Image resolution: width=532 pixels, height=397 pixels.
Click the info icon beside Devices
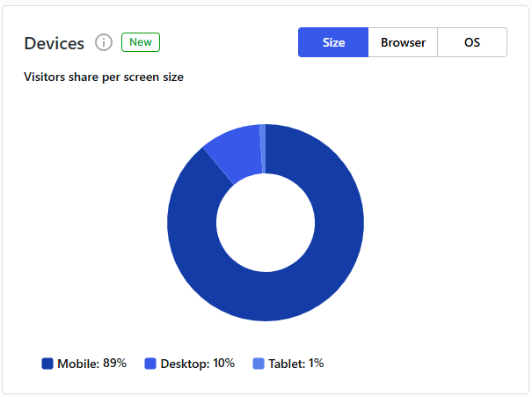(104, 42)
